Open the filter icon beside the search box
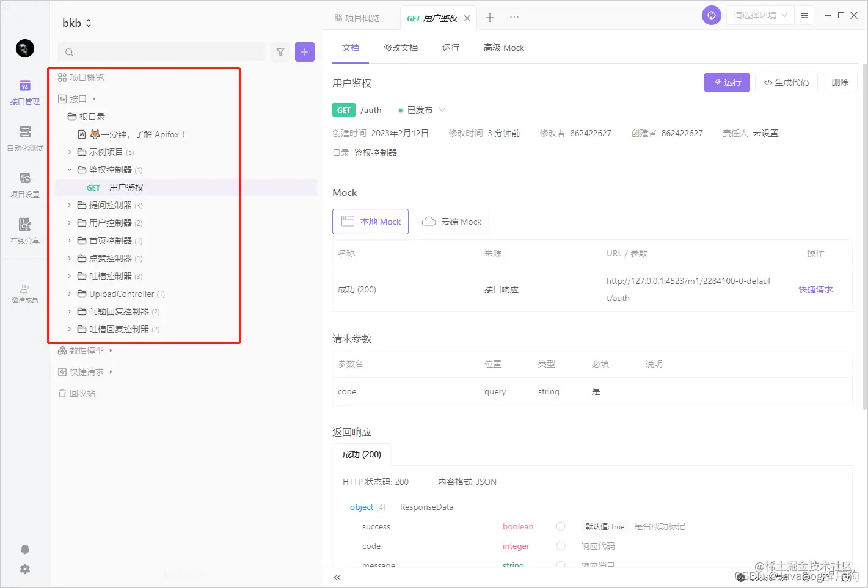The width and height of the screenshot is (868, 588). pyautogui.click(x=280, y=52)
